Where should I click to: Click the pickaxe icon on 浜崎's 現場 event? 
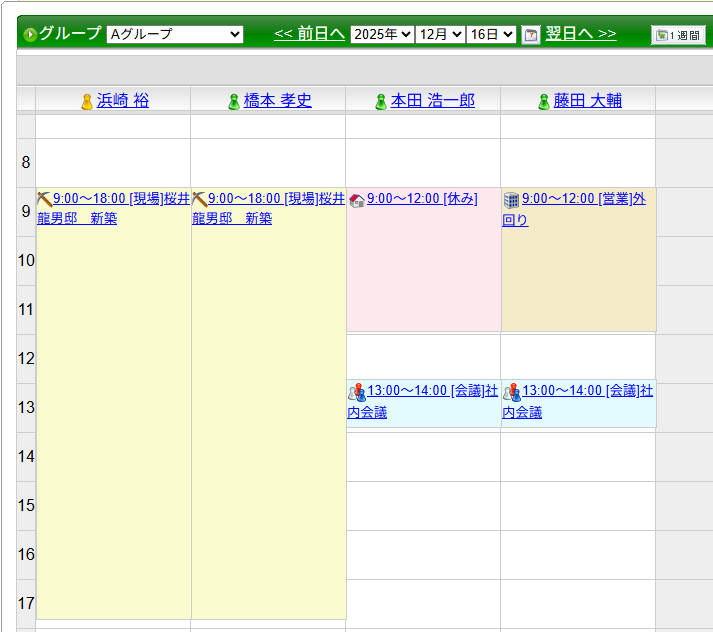tap(44, 198)
